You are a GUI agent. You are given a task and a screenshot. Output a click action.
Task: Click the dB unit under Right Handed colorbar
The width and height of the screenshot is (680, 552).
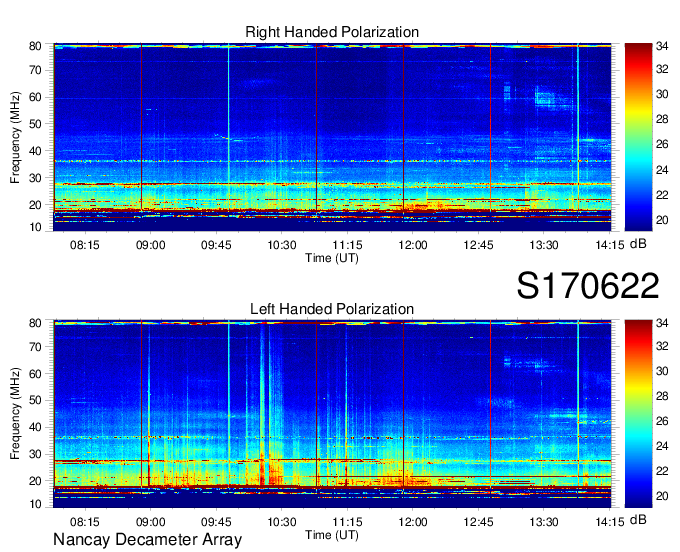coord(638,244)
